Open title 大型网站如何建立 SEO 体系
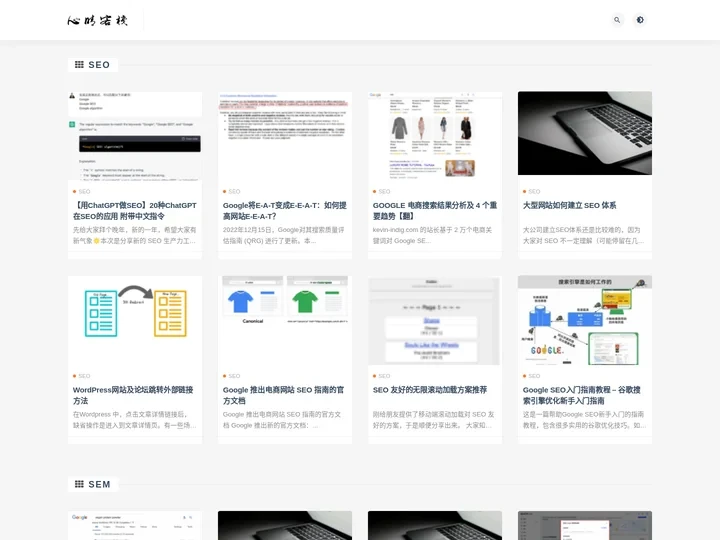Screen dimensions: 720x540 click(x=569, y=205)
